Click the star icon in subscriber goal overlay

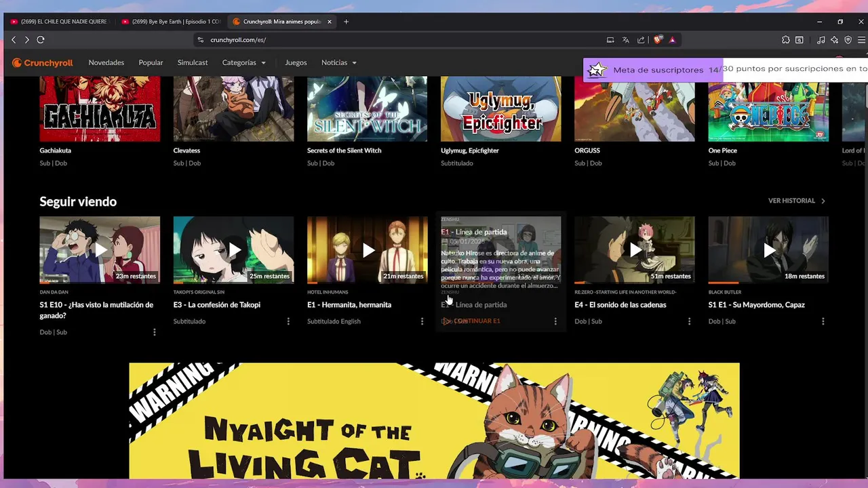[x=597, y=70]
